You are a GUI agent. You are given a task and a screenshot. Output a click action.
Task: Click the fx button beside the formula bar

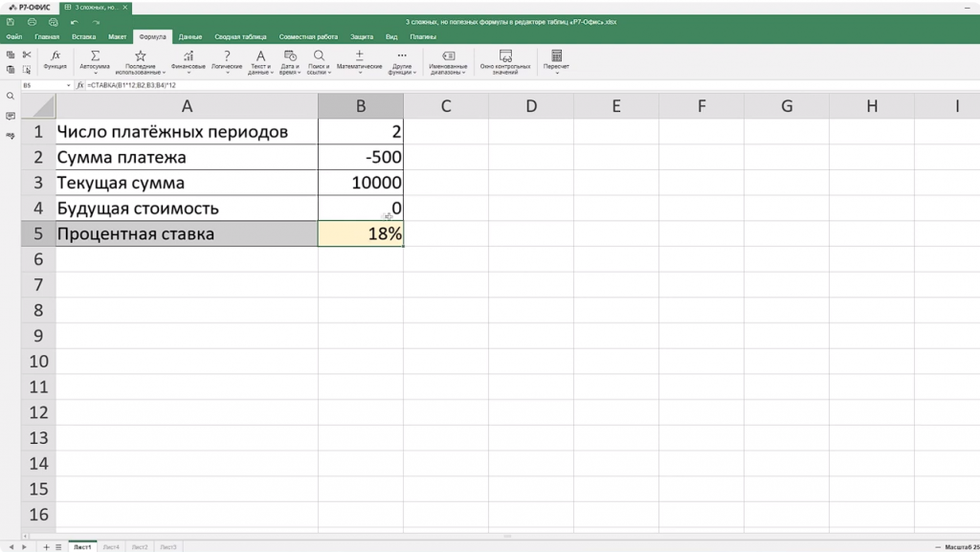(x=80, y=85)
